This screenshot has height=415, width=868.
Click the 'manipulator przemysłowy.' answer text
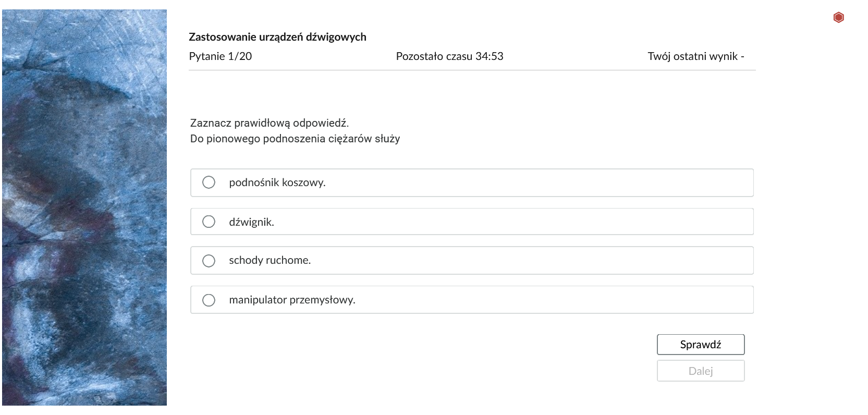click(292, 300)
